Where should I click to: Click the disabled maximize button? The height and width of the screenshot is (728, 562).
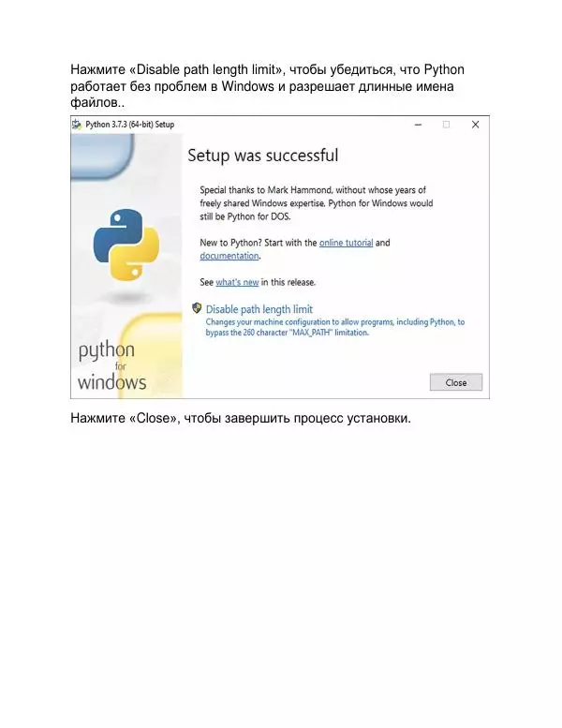click(x=446, y=125)
